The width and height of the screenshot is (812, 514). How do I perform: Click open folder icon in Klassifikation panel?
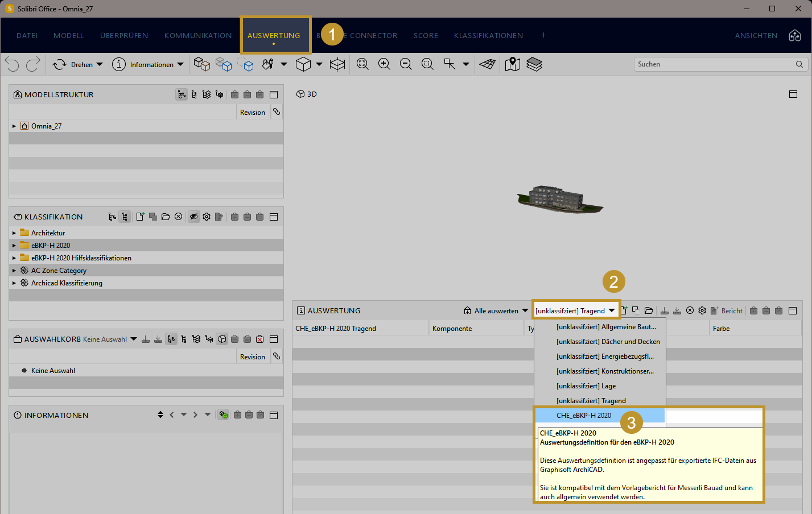pos(166,217)
